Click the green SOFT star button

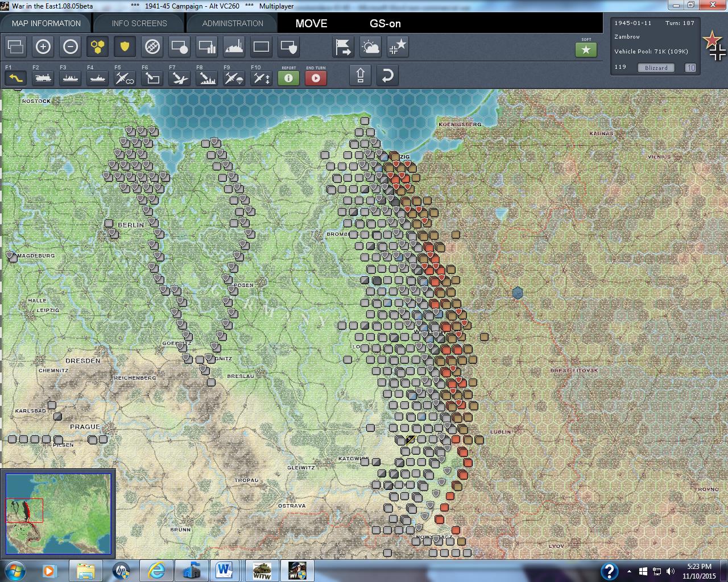[586, 50]
